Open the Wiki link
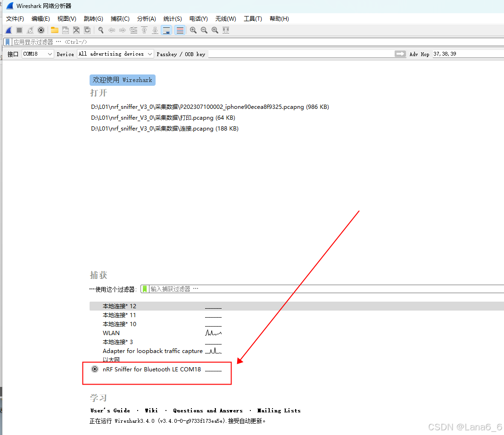The image size is (504, 435). pos(151,410)
